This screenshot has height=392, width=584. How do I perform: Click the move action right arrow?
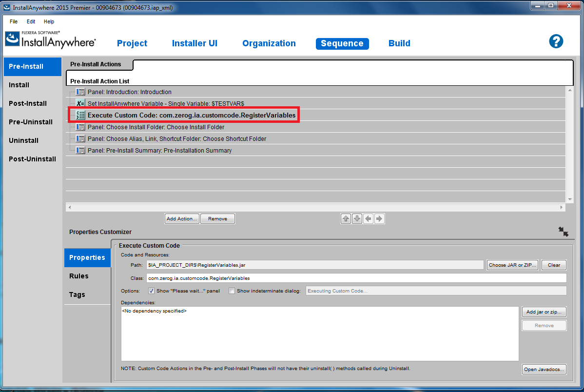coord(379,219)
